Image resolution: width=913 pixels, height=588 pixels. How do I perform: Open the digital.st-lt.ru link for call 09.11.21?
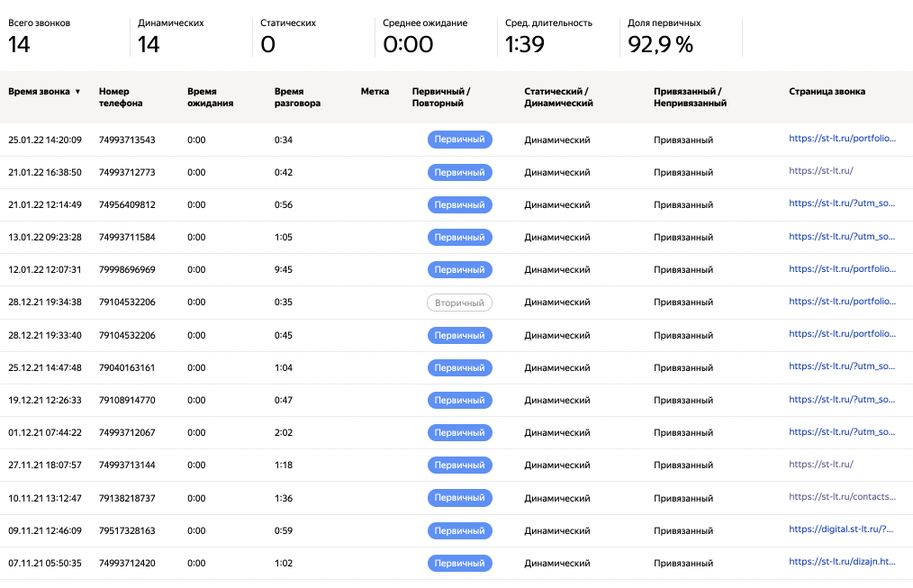point(841,529)
